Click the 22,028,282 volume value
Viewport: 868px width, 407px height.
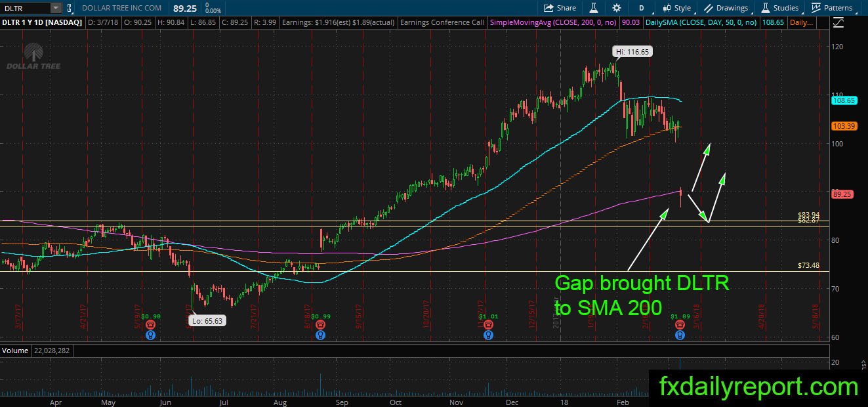[x=51, y=351]
